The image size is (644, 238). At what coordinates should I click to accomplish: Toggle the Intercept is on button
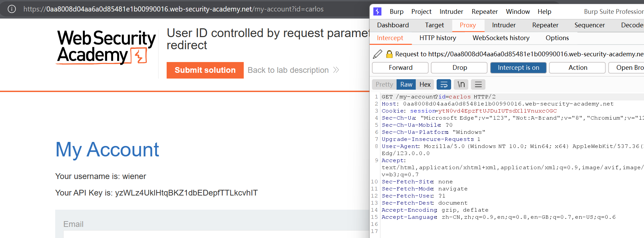(518, 68)
